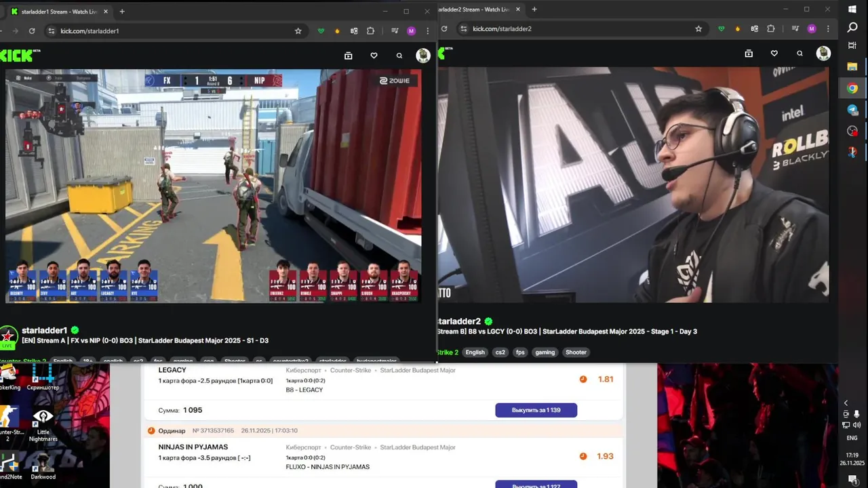
Task: Click the cash out button for 1 139
Action: click(536, 410)
